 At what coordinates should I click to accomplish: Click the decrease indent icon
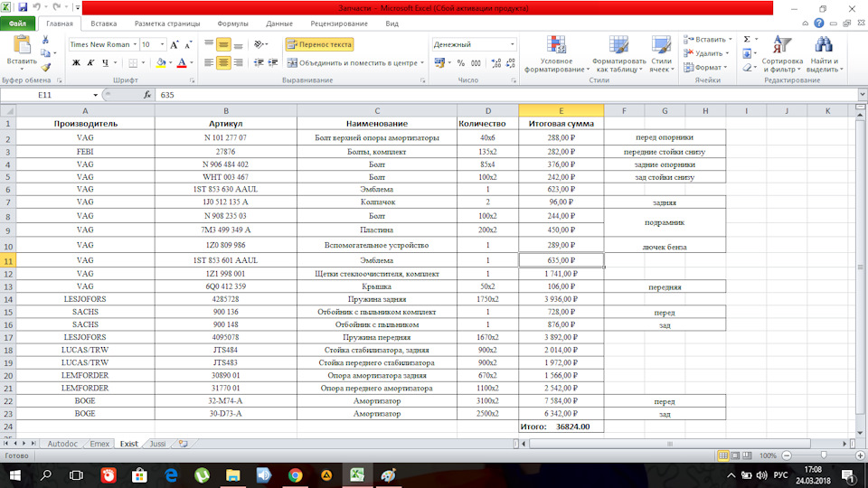[x=259, y=63]
